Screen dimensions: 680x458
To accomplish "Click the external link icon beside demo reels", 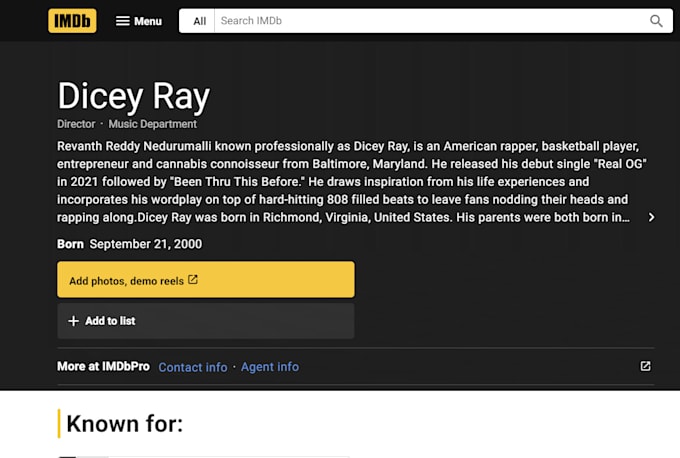I will click(193, 280).
